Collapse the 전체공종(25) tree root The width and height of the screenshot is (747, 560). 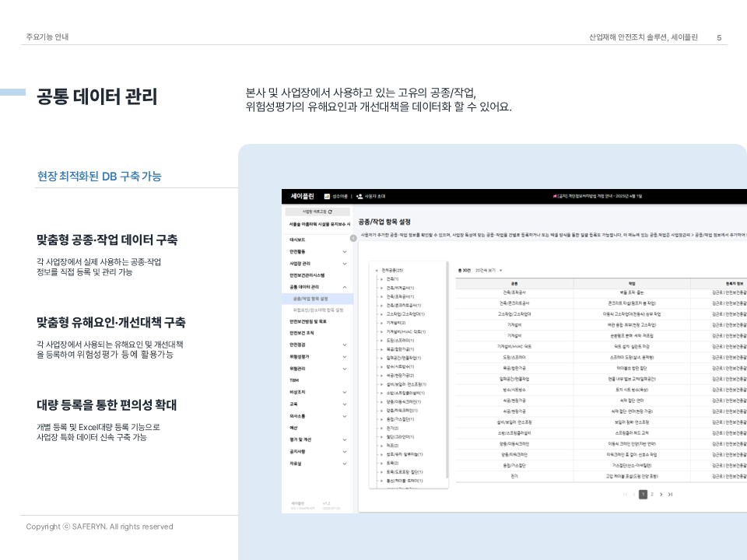click(x=377, y=270)
